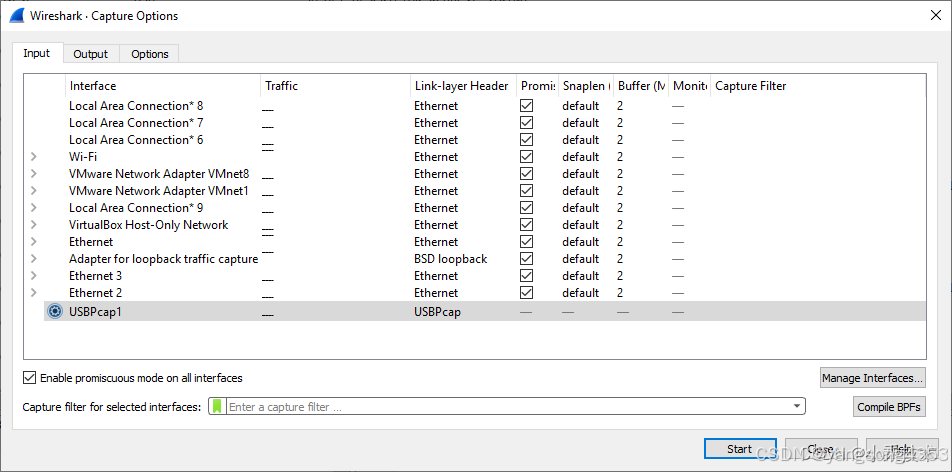Click the Snaplen column header

click(585, 86)
